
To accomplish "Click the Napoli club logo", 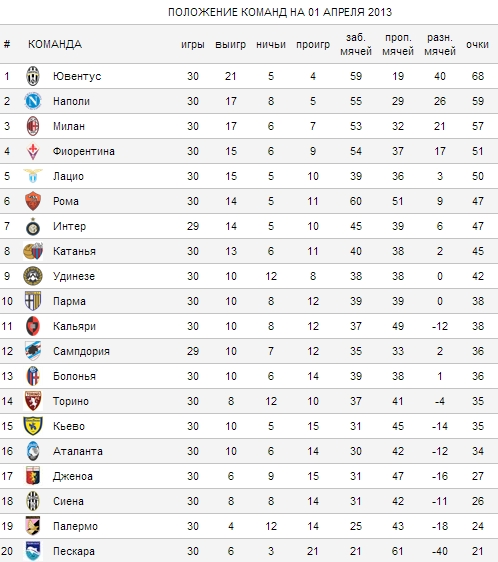I will tap(33, 101).
